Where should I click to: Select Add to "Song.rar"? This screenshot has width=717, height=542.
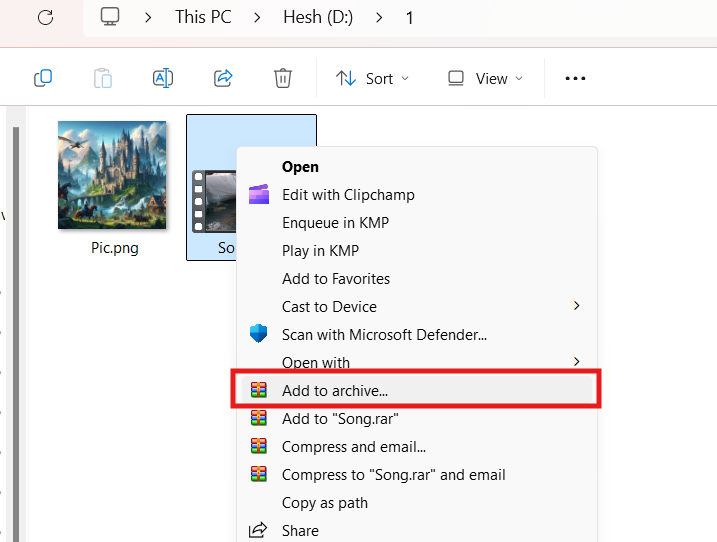[x=417, y=419]
